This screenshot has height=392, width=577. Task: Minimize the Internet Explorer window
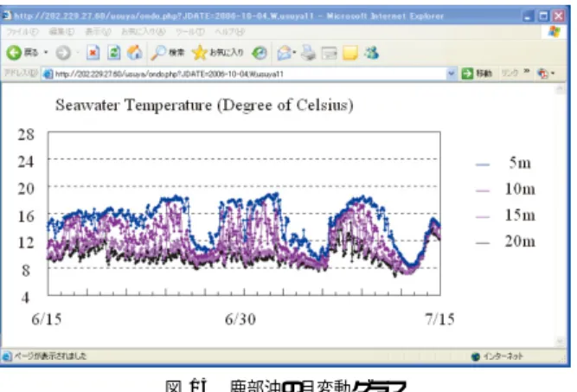click(x=528, y=16)
